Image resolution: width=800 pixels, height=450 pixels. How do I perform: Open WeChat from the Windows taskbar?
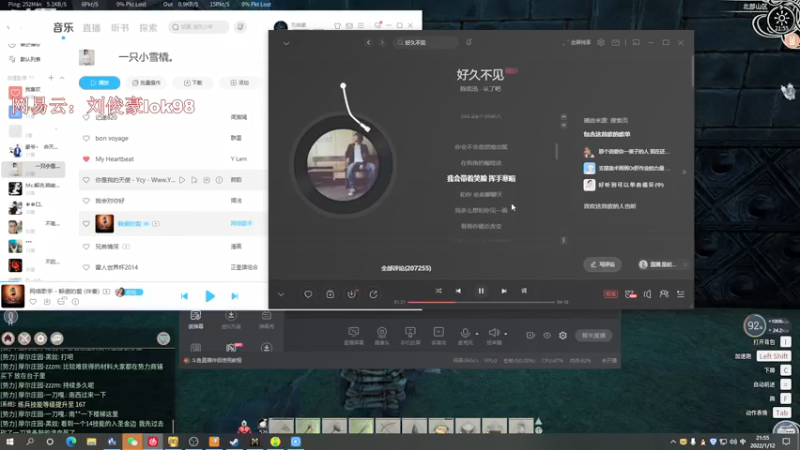132,441
